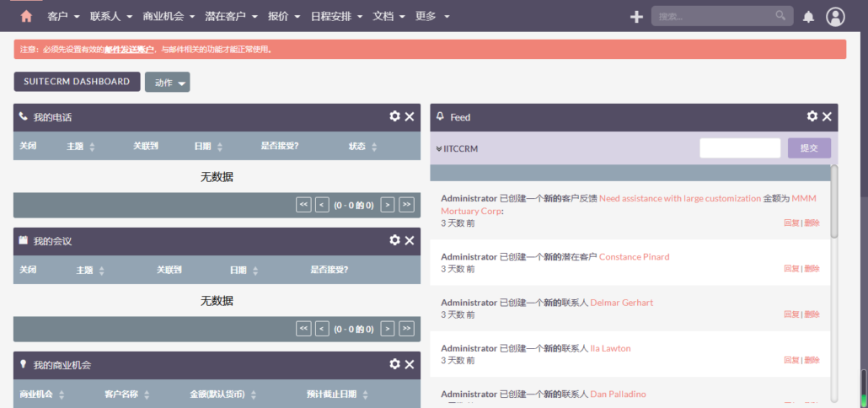Viewport: 868px width, 408px height.
Task: Open settings gear of 我的电话 dashlet
Action: click(394, 116)
